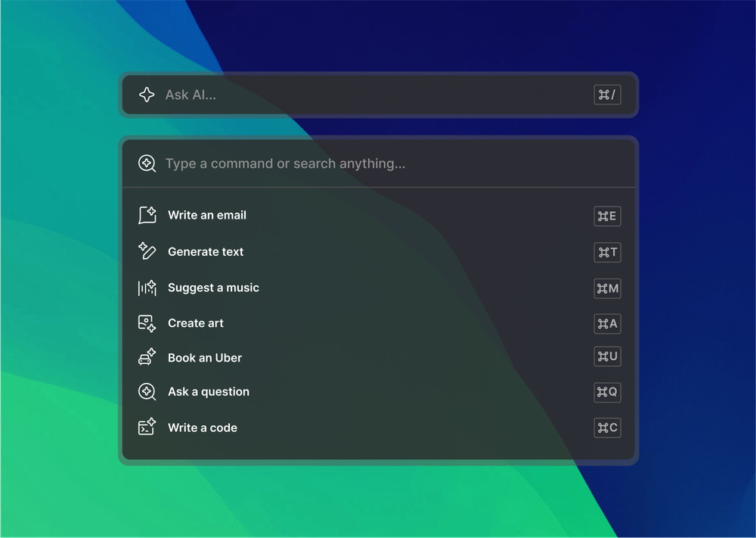Screen dimensions: 756x538
Task: Select the music equalizer icon beside 'Suggest a music'
Action: (x=148, y=288)
